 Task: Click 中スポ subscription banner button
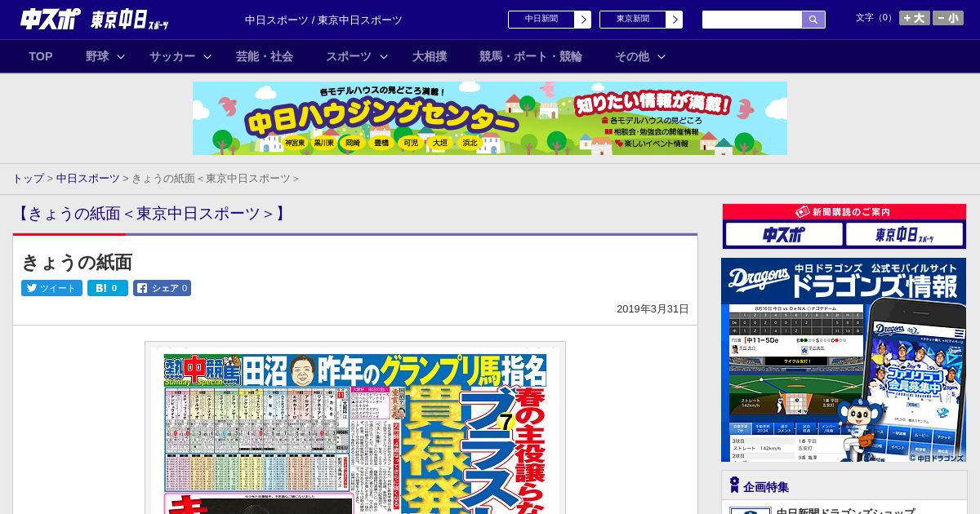pos(784,235)
